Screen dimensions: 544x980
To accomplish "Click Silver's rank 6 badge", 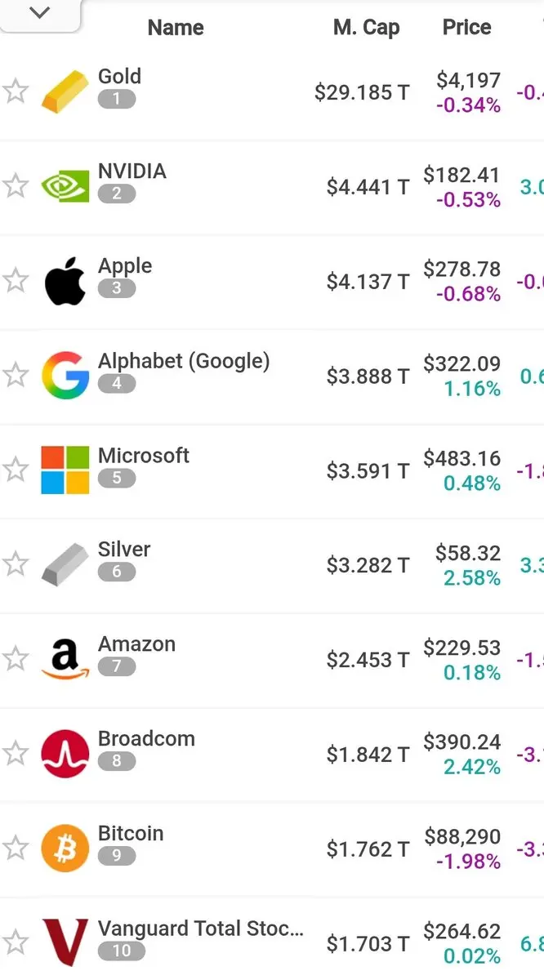I will click(116, 572).
